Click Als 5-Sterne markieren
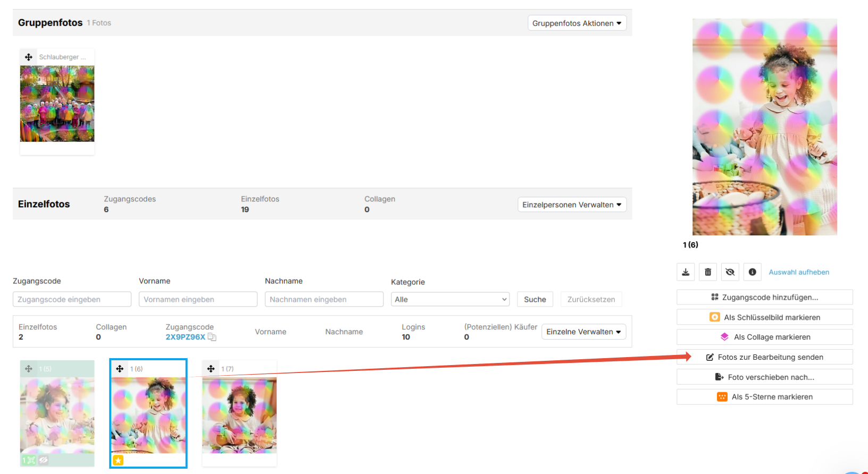This screenshot has width=868, height=474. tap(765, 397)
